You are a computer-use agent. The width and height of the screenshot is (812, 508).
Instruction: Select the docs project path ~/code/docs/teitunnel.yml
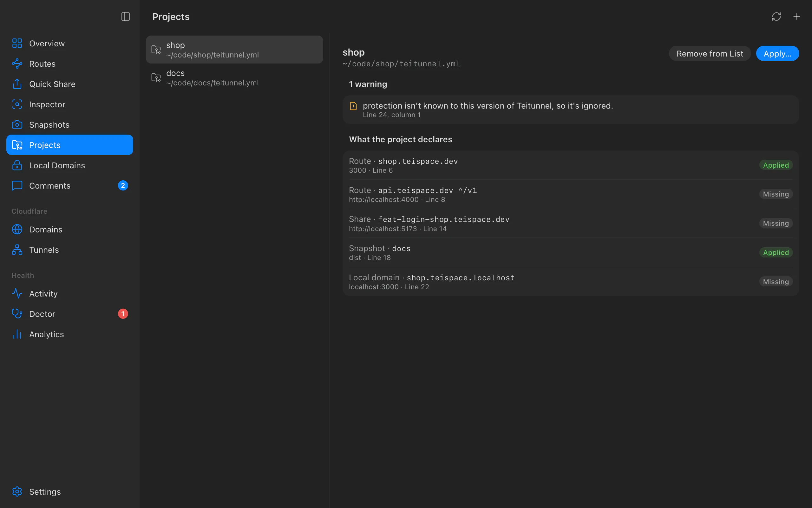click(213, 83)
